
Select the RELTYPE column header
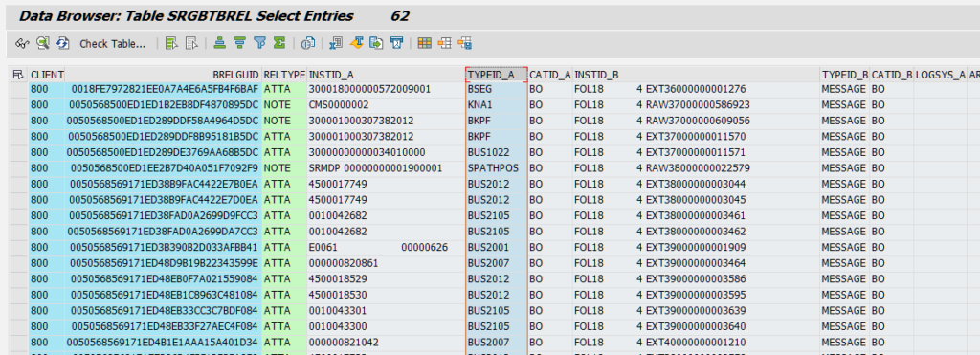(284, 75)
